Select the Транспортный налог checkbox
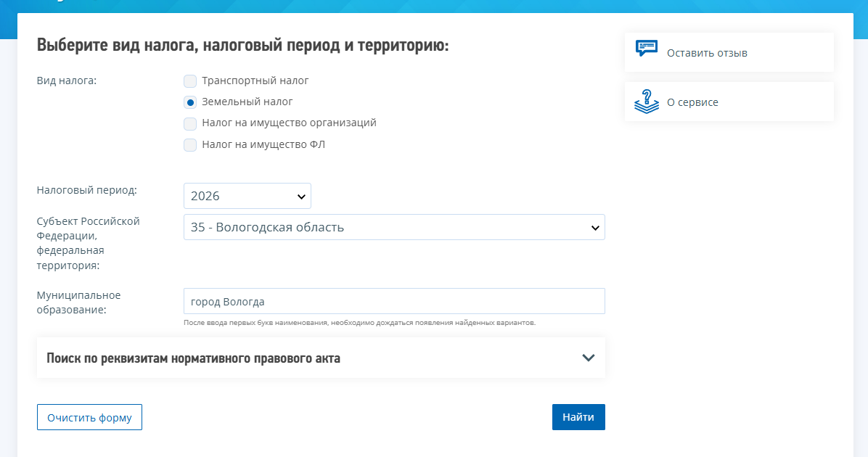 pos(190,81)
